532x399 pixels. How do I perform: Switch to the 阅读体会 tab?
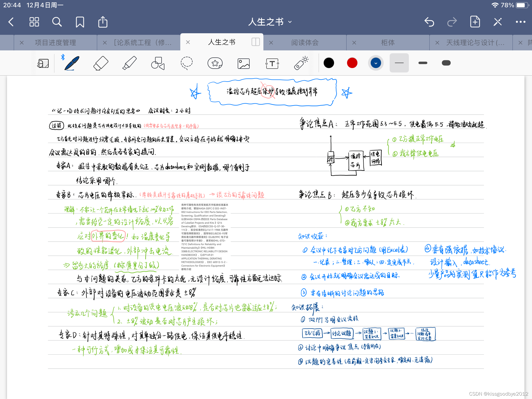pos(305,43)
